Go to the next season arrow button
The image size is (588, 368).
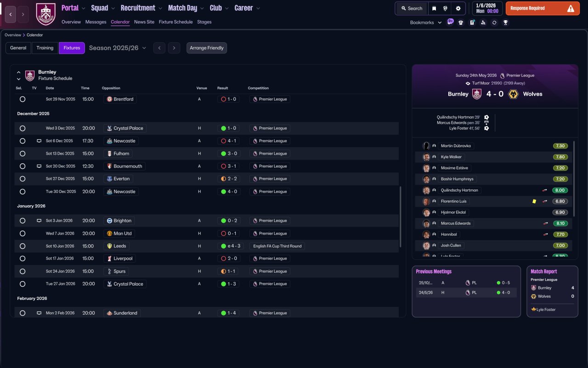(x=174, y=48)
